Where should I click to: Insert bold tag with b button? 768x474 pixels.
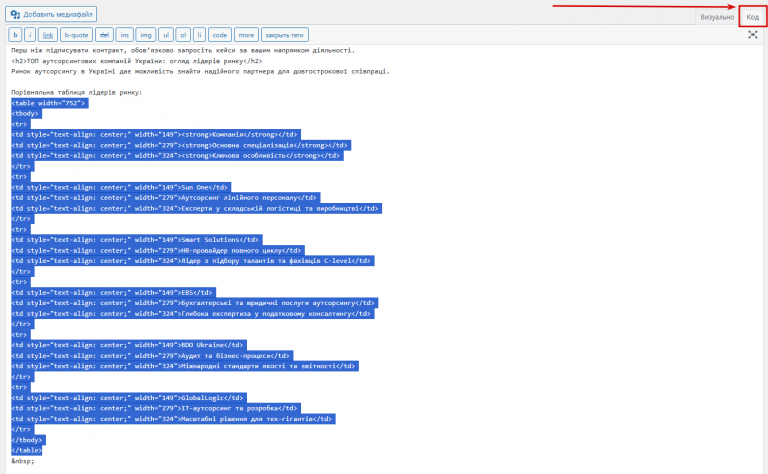15,35
